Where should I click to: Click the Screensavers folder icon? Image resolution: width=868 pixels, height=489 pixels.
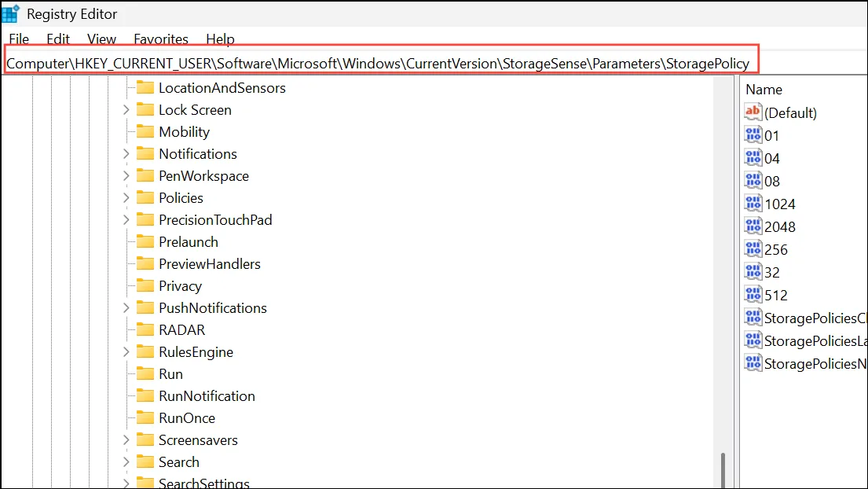tap(145, 439)
